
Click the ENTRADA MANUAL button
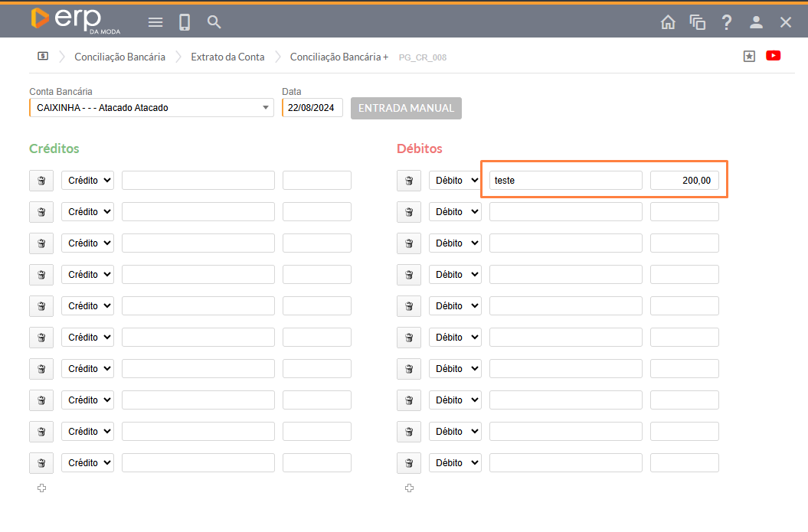click(x=406, y=108)
